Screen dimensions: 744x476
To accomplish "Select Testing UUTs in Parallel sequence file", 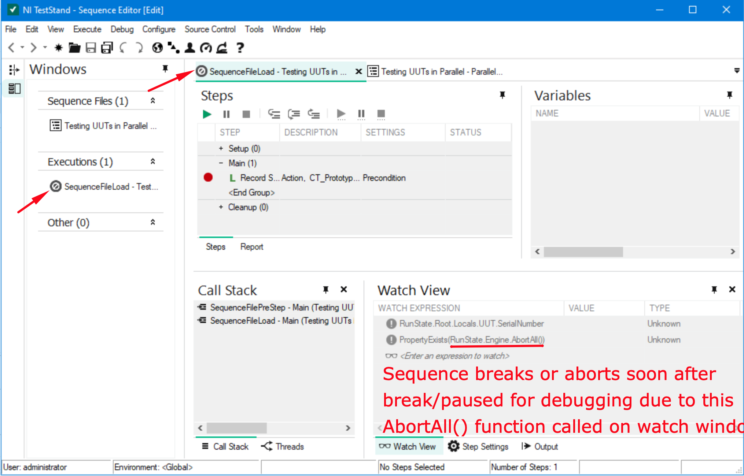I will pyautogui.click(x=103, y=126).
